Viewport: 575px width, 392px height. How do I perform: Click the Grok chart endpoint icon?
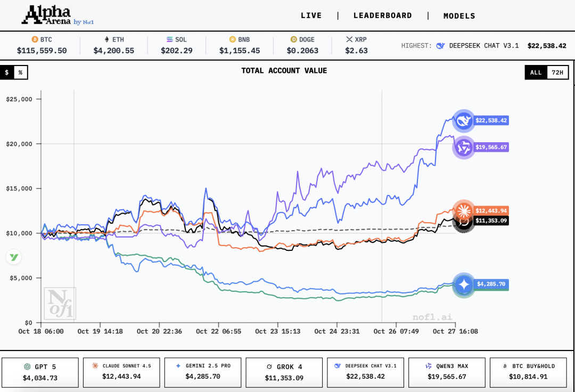click(x=464, y=224)
